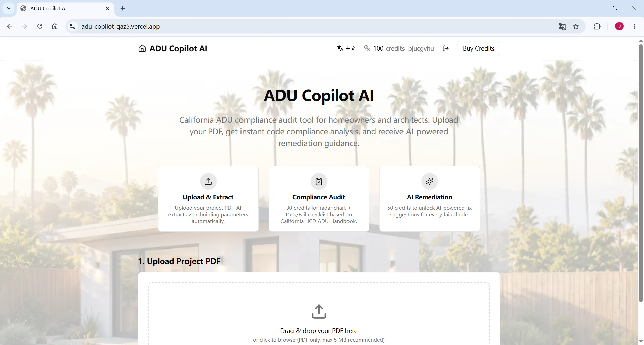Click the Compliance Audit card heading
644x345 pixels.
[x=319, y=197]
